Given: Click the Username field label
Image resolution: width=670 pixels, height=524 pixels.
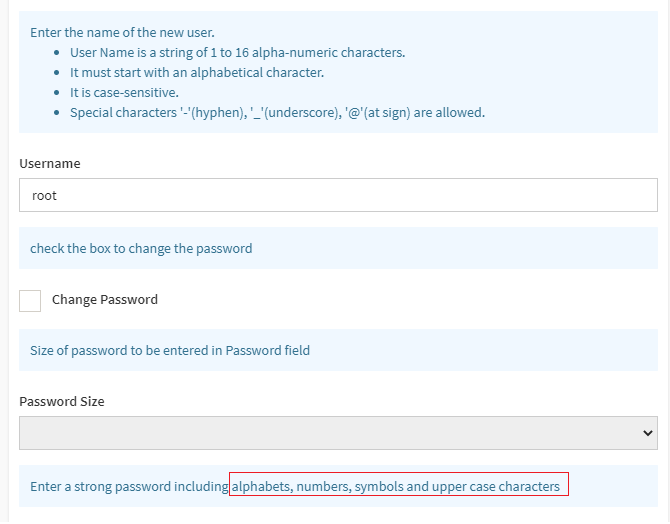Looking at the screenshot, I should tap(50, 163).
